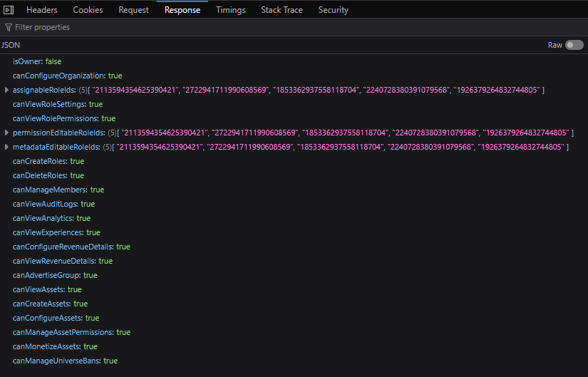Select the canCreateRoles row
Image resolution: width=588 pixels, height=377 pixels.
click(x=294, y=161)
